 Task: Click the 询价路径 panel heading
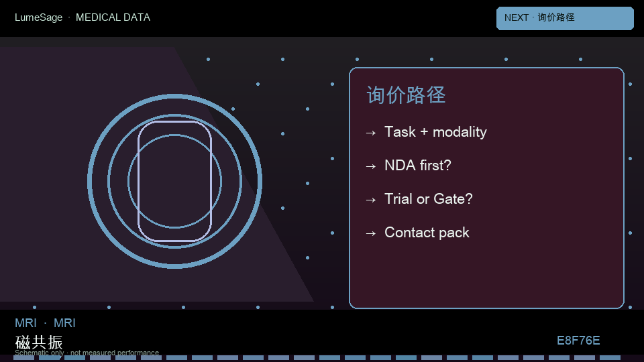pyautogui.click(x=406, y=95)
